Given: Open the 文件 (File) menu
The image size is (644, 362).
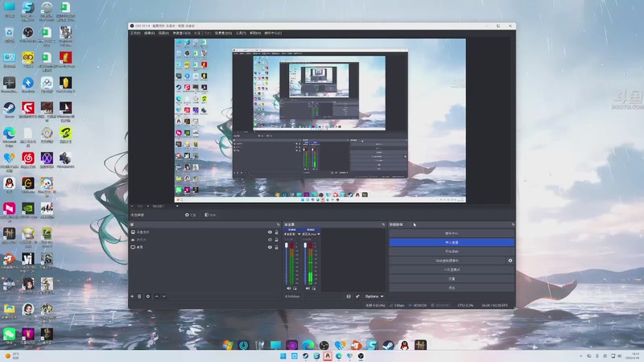Looking at the screenshot, I should (x=135, y=33).
